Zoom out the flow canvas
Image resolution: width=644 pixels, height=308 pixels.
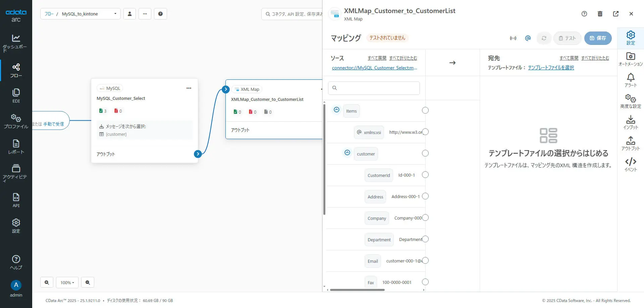[88, 283]
